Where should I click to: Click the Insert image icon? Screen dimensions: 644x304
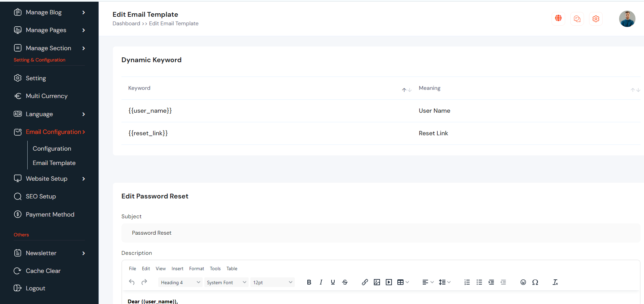(377, 282)
